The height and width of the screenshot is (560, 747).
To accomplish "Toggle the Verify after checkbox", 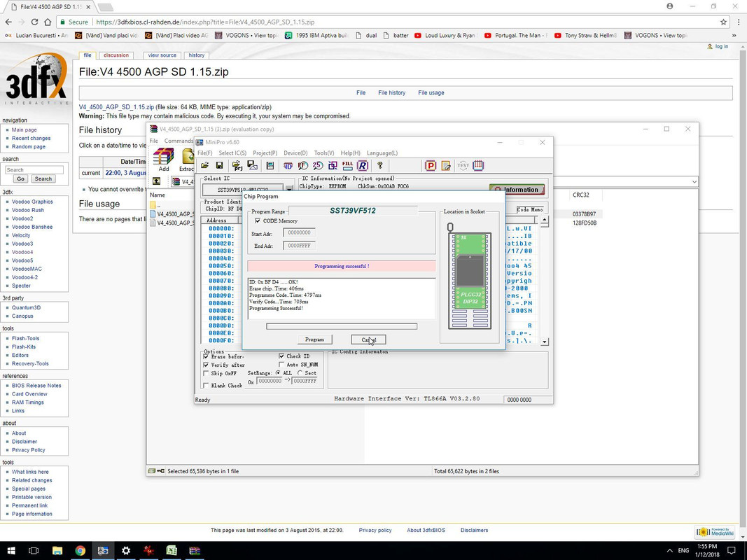I will (x=207, y=365).
